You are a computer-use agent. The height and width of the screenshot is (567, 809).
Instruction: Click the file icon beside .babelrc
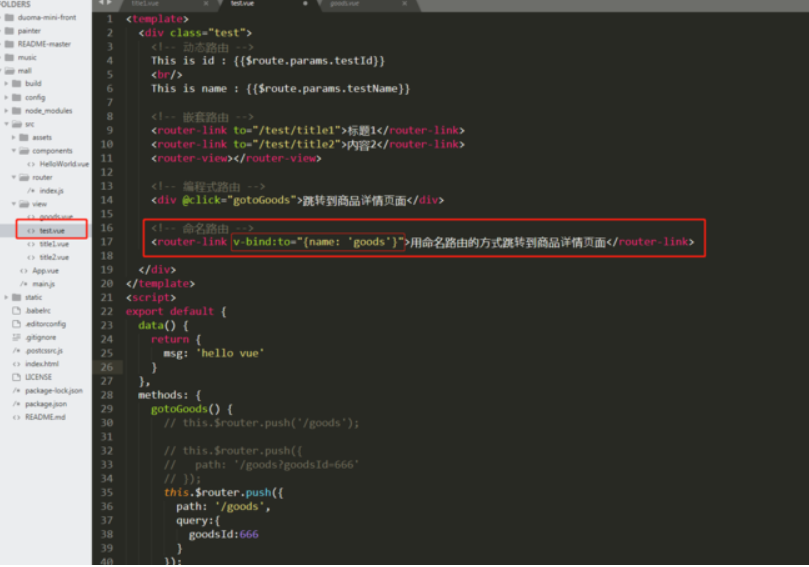tap(17, 311)
